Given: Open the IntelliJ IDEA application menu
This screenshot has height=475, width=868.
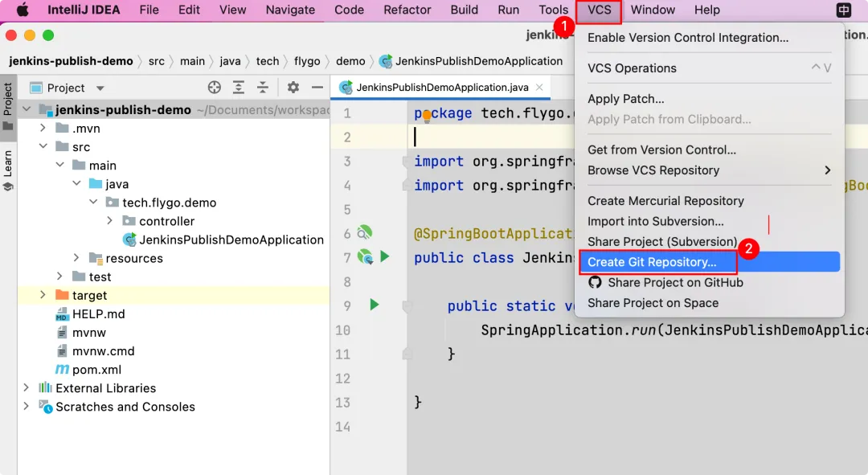Looking at the screenshot, I should click(84, 10).
